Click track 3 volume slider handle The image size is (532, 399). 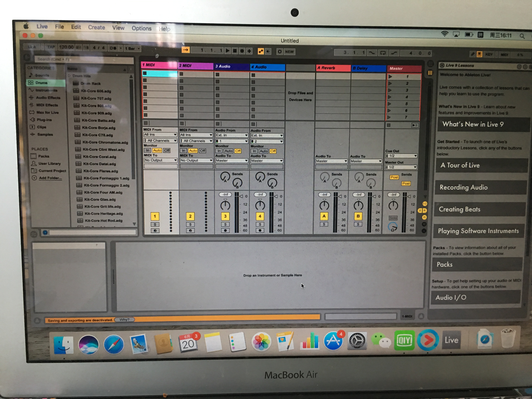tap(241, 196)
